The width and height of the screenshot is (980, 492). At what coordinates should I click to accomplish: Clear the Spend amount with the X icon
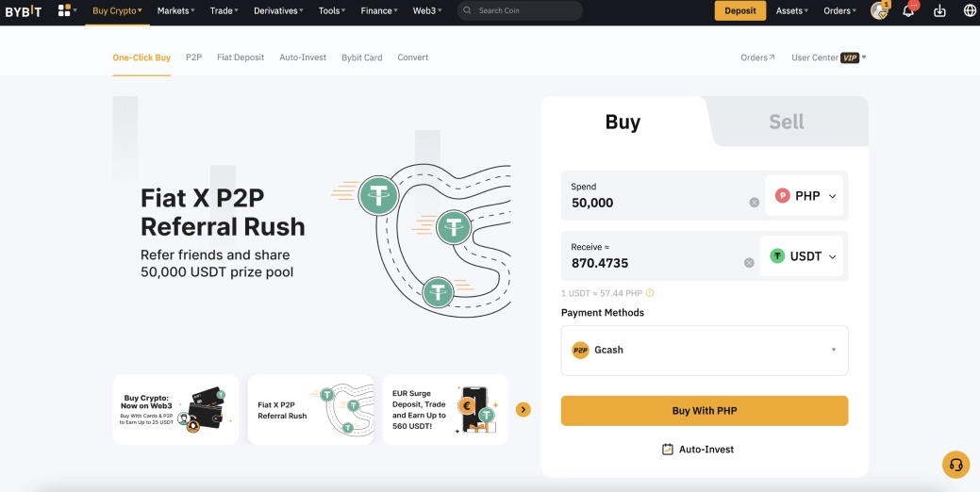click(x=755, y=203)
